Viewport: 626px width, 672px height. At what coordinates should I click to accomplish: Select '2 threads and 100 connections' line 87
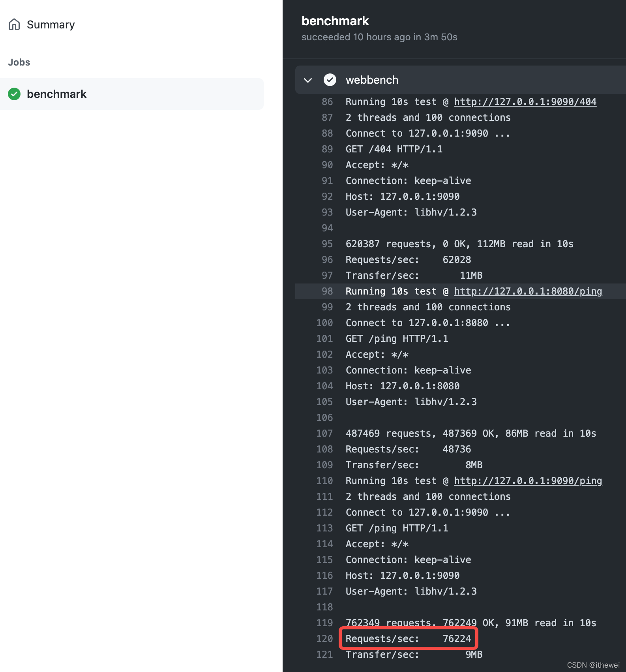[x=428, y=118]
